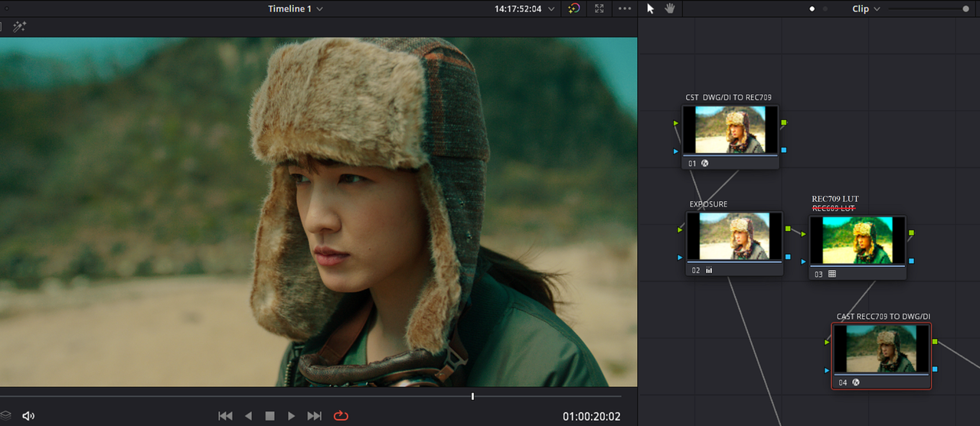Click node 01 blue key output square
This screenshot has height=426, width=980.
point(783,151)
